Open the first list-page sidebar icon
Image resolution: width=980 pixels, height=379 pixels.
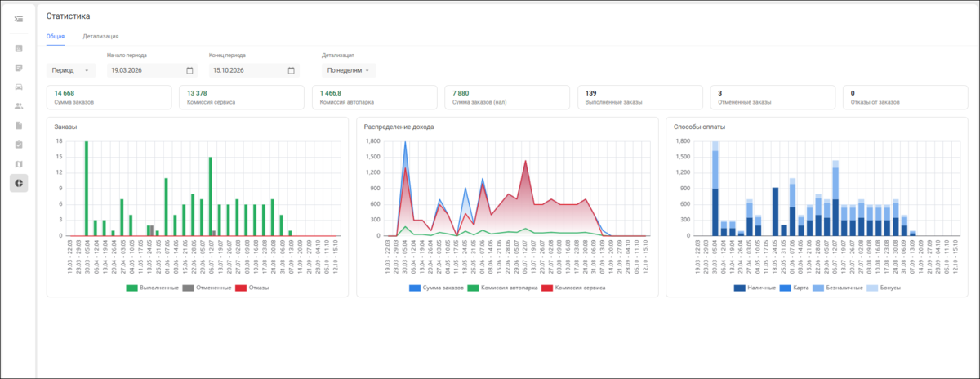(x=19, y=49)
